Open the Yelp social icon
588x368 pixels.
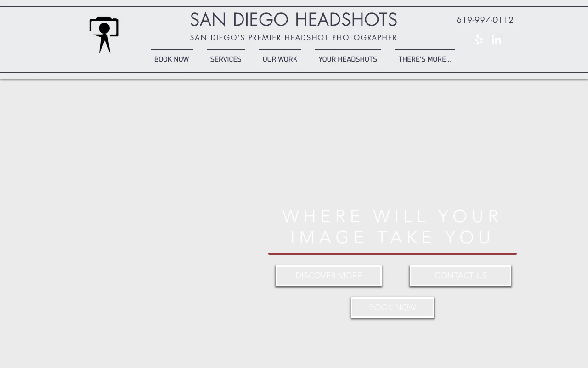(x=479, y=40)
